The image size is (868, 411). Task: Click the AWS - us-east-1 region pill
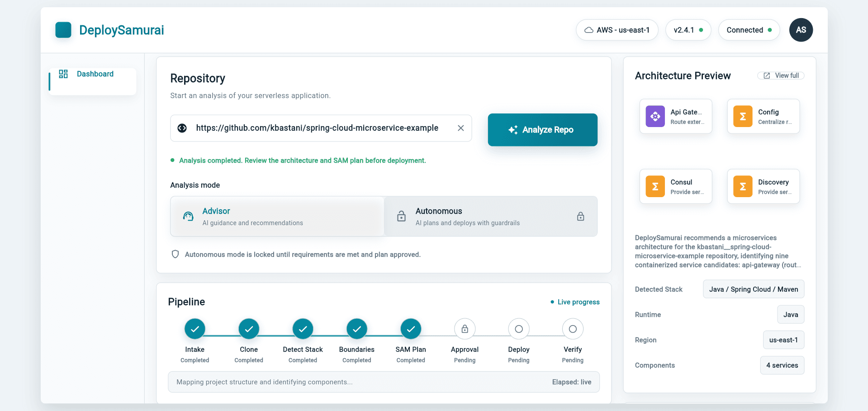pos(617,30)
